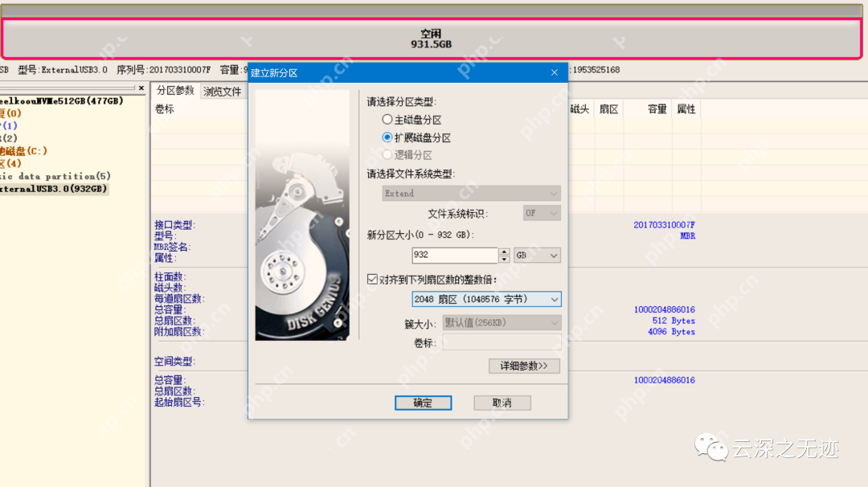Screen dimensions: 868x487
Task: Open the 文件系统标识 dropdown
Action: pyautogui.click(x=541, y=213)
